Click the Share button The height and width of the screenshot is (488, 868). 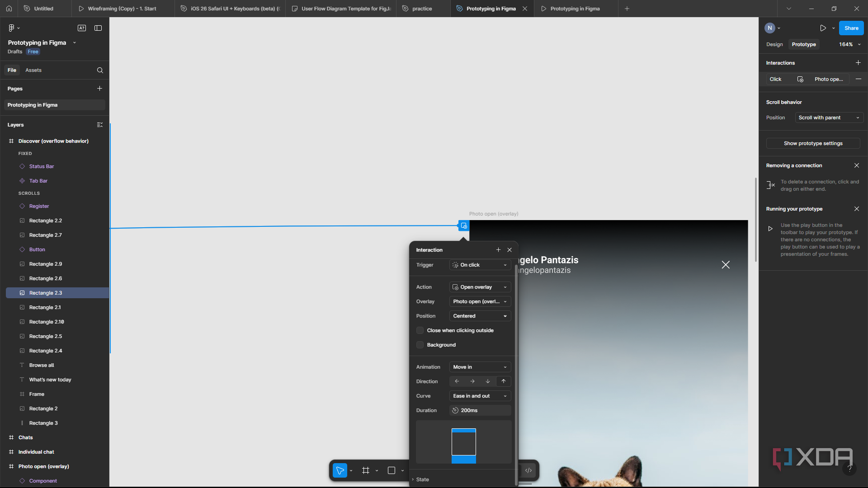(x=851, y=28)
